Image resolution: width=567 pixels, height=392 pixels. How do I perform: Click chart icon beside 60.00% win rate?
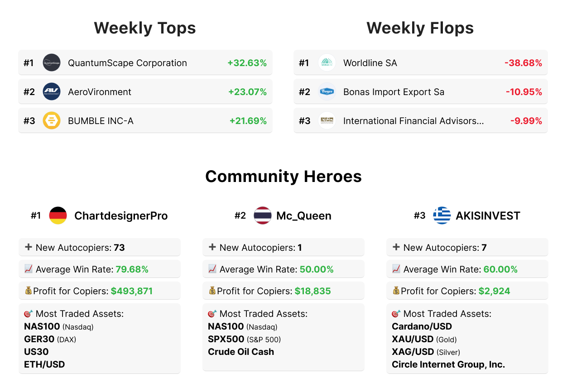(396, 269)
